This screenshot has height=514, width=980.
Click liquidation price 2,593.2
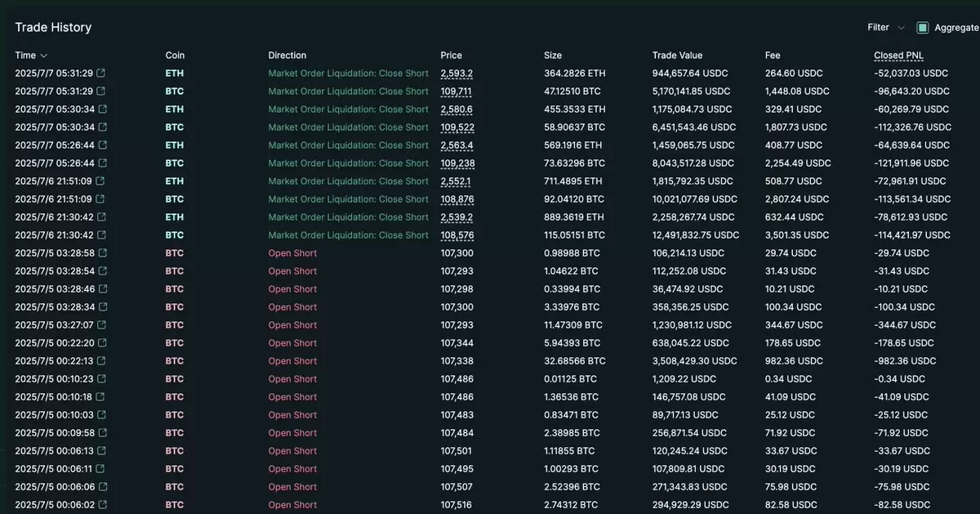click(457, 74)
